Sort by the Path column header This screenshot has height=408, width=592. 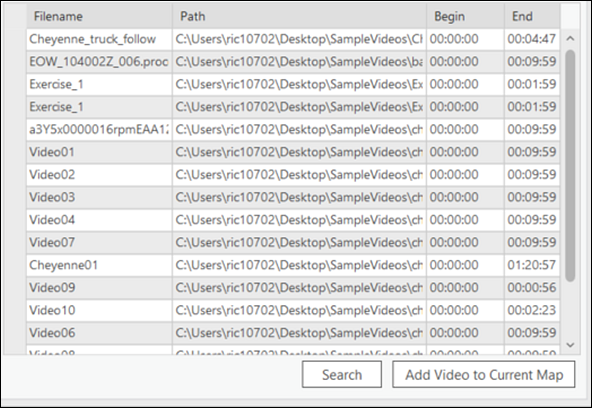(299, 16)
